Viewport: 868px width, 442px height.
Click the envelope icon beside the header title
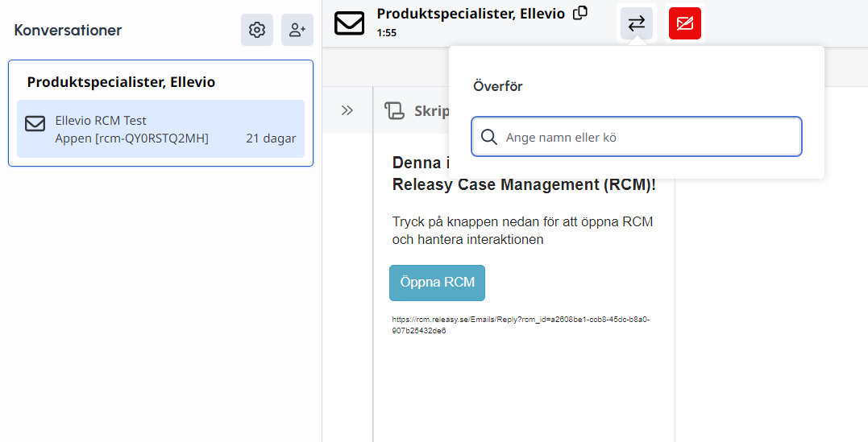point(349,23)
